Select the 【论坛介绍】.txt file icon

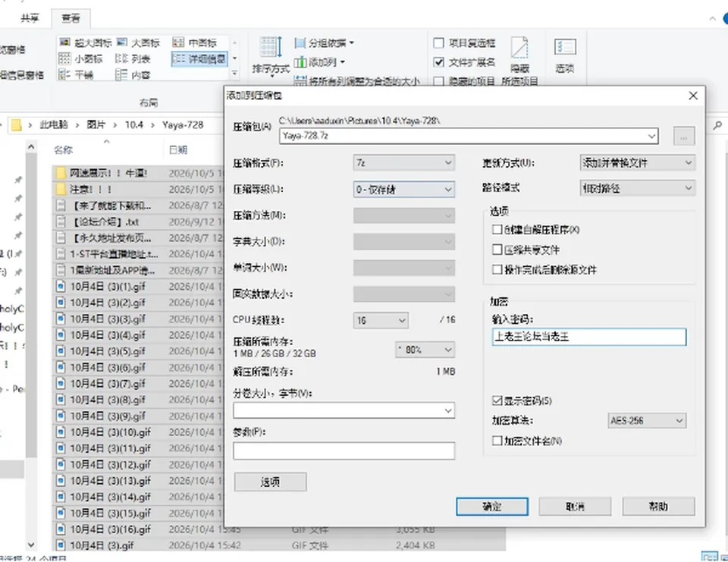(x=61, y=221)
